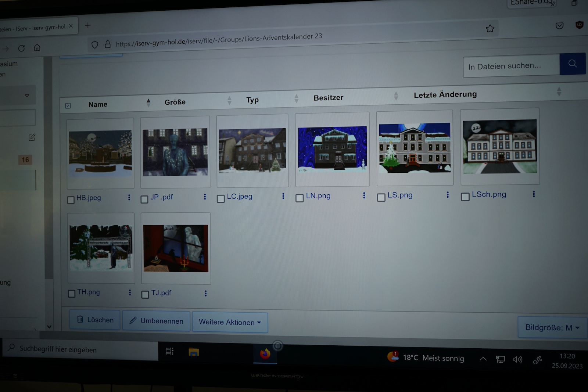The height and width of the screenshot is (392, 588).
Task: Tick the checkbox for LC.jpeg
Action: coord(220,199)
